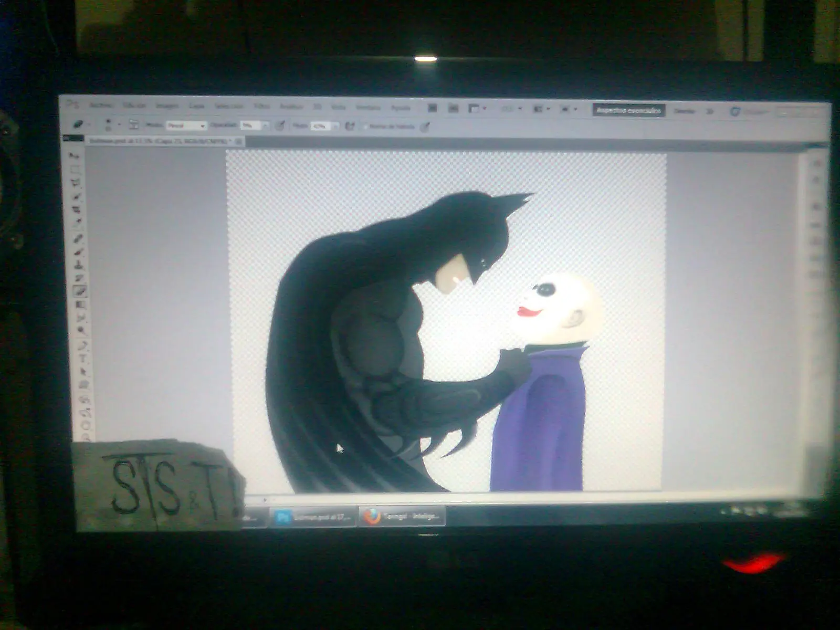The image size is (840, 630).
Task: Open the Archivo menu
Action: [x=101, y=106]
